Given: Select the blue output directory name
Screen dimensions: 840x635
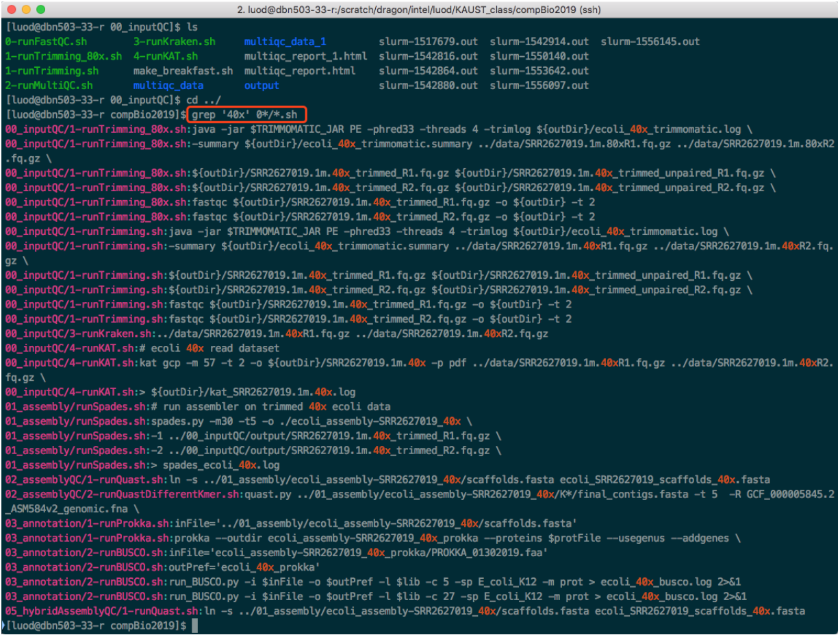Looking at the screenshot, I should point(262,86).
